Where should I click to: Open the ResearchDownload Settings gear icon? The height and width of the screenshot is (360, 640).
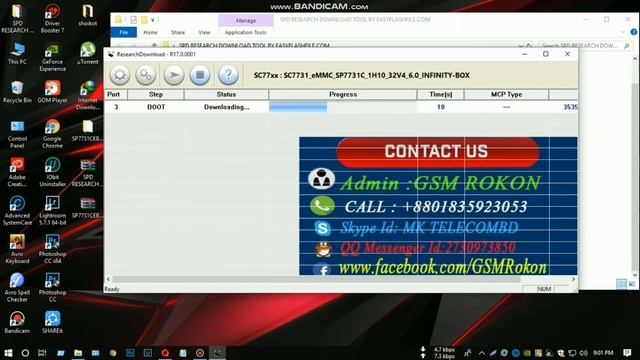tap(120, 75)
